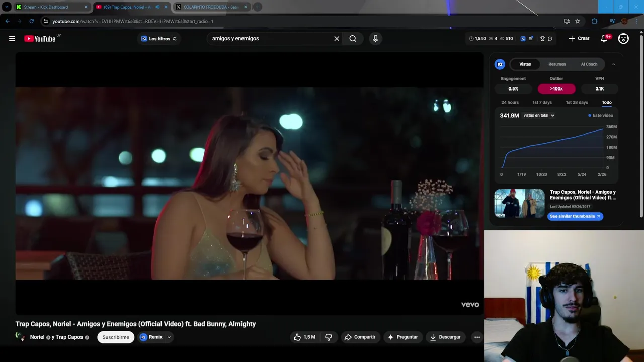Run search with the magnifying glass icon
Image resolution: width=644 pixels, height=362 pixels.
[x=353, y=38]
